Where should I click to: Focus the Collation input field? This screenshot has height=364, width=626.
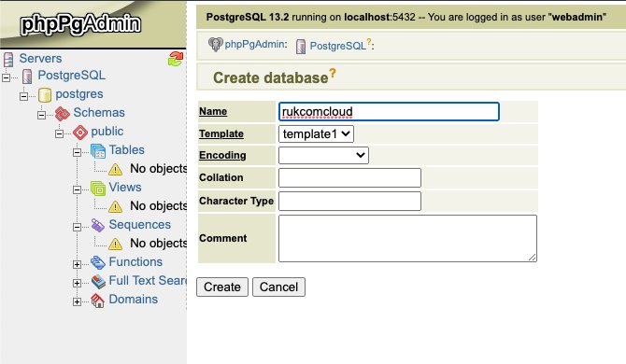point(349,178)
